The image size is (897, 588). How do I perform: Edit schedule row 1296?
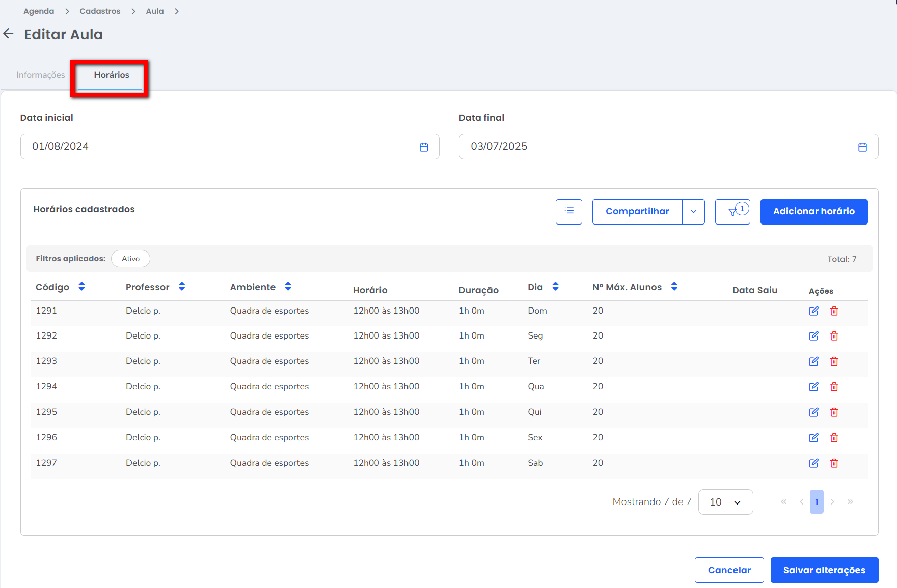point(814,438)
